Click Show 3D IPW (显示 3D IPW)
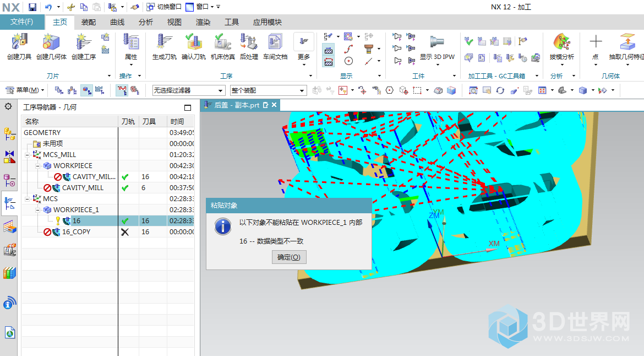Viewport: 644px width, 356px height. [x=437, y=50]
